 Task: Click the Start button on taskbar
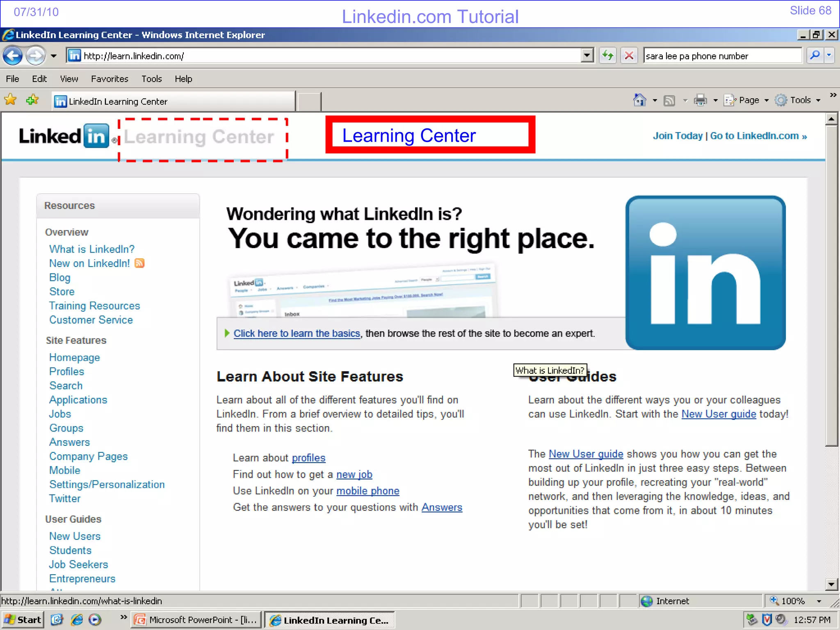23,620
